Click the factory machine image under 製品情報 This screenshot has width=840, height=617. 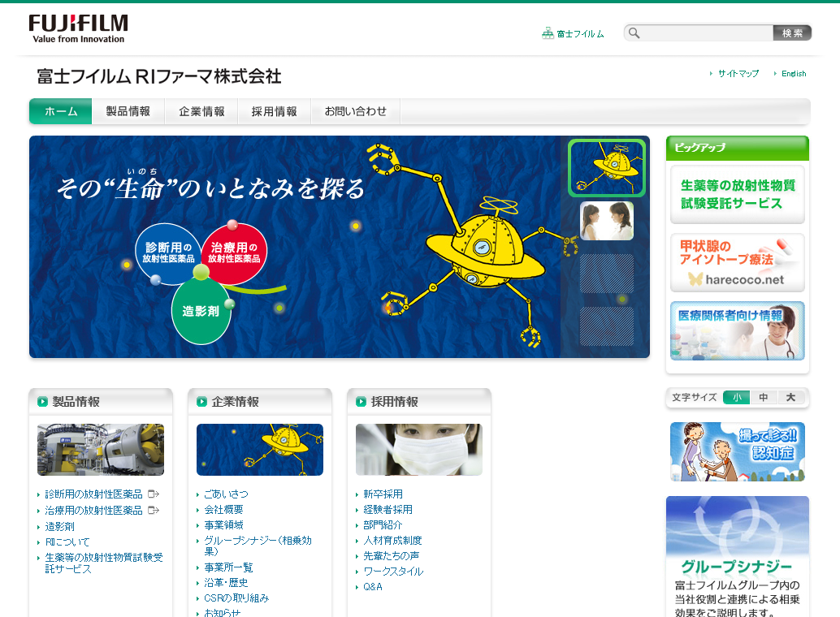pyautogui.click(x=101, y=450)
